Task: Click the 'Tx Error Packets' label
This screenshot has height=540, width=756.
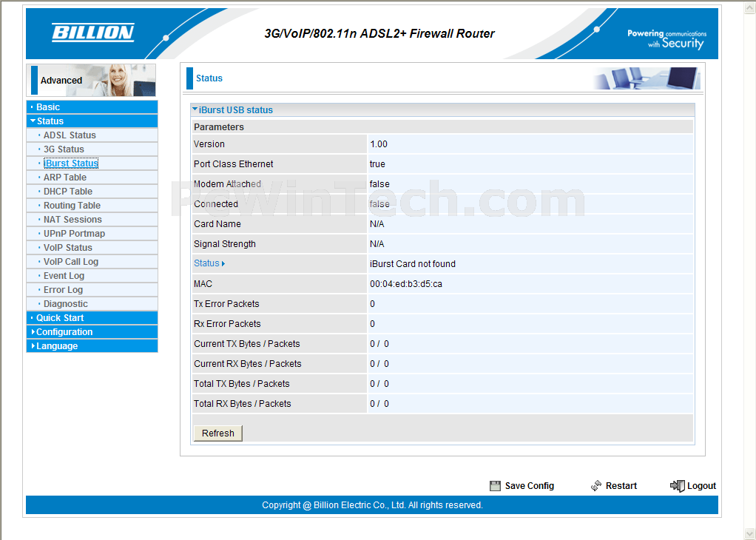Action: coord(226,304)
